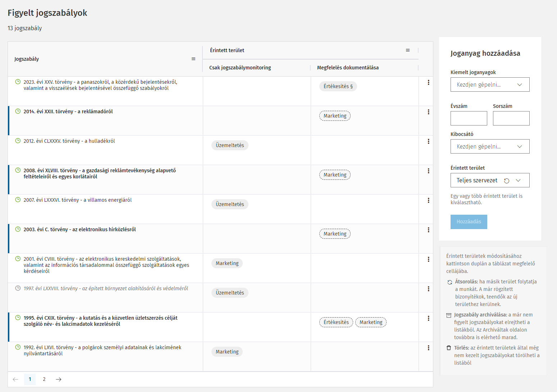Click the Értékesítés § tag in first row
Viewport: 557px width, 392px height.
pos(338,86)
